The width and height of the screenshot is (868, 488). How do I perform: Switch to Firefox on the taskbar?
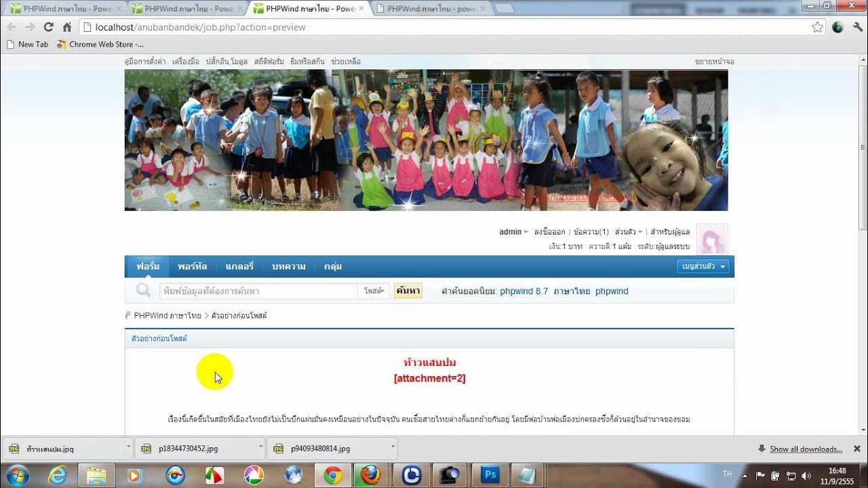tap(371, 475)
